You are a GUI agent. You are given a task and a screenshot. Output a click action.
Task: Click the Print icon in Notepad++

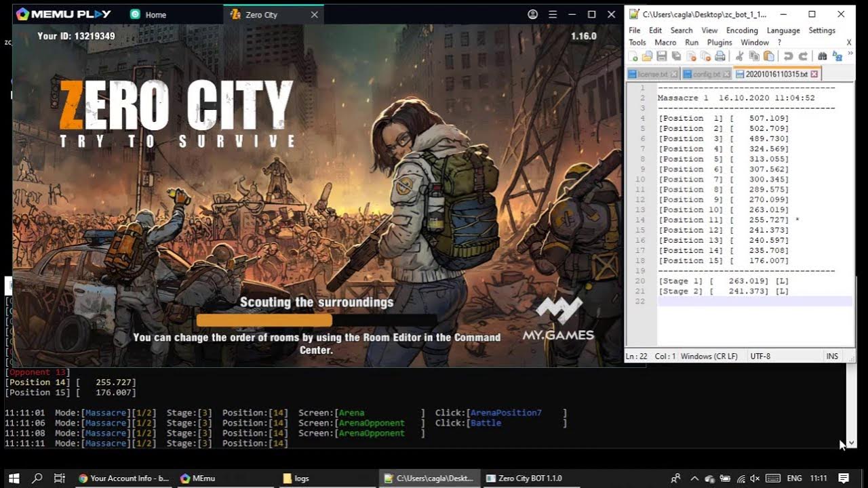[720, 56]
